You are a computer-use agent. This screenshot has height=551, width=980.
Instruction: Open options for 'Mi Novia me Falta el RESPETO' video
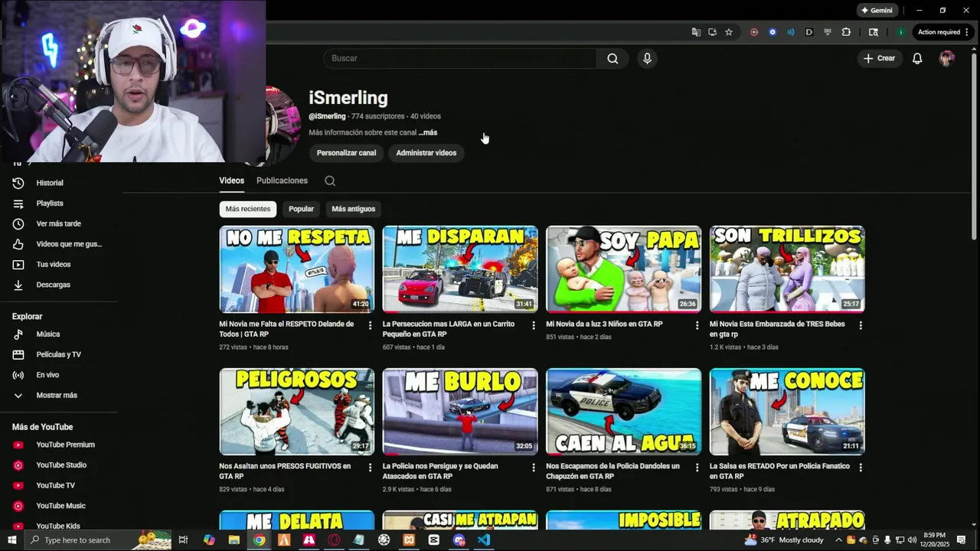(x=370, y=325)
